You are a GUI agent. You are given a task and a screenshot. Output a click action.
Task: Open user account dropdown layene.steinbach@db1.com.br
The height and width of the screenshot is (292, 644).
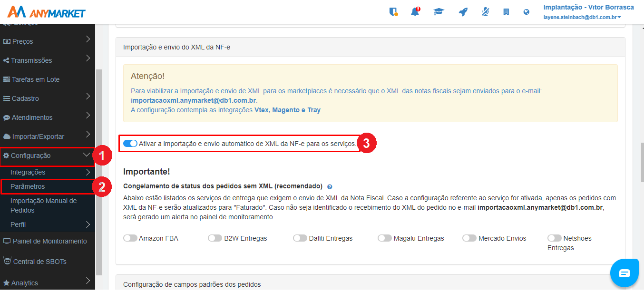coord(582,17)
